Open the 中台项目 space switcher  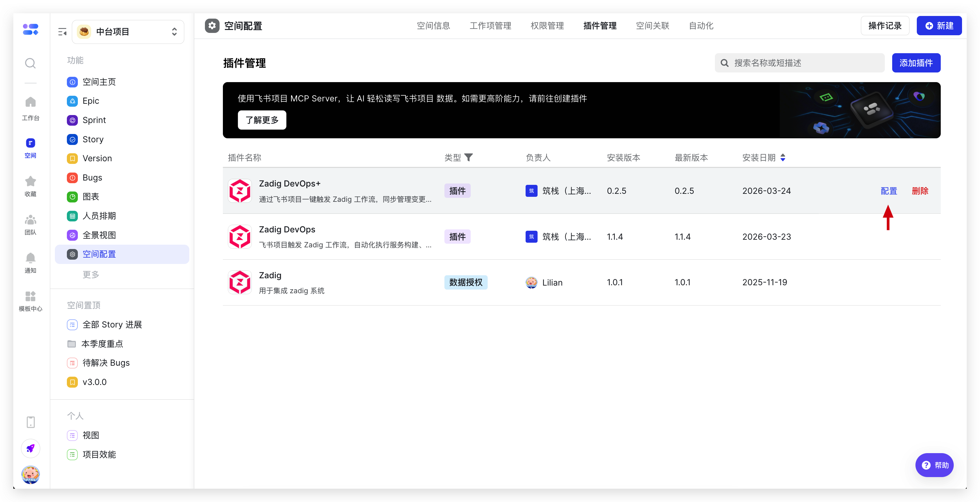tap(128, 32)
